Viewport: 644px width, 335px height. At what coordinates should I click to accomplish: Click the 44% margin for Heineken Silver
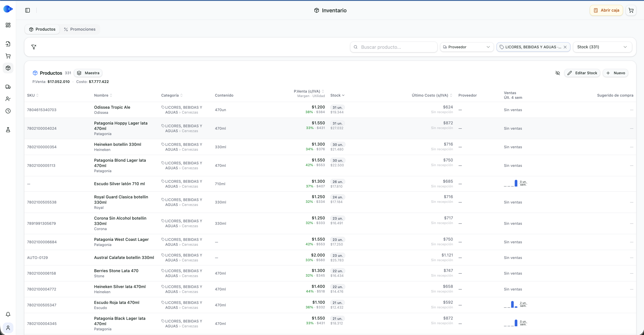(x=309, y=291)
